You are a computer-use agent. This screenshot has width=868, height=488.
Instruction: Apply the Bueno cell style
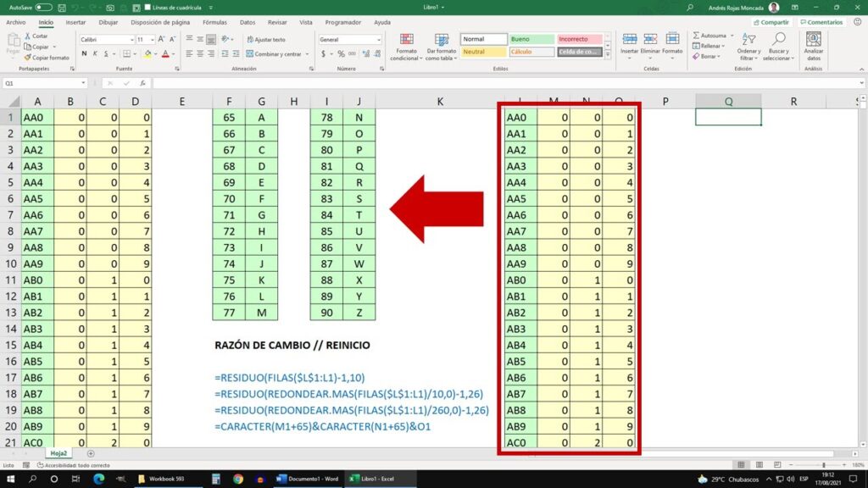531,39
